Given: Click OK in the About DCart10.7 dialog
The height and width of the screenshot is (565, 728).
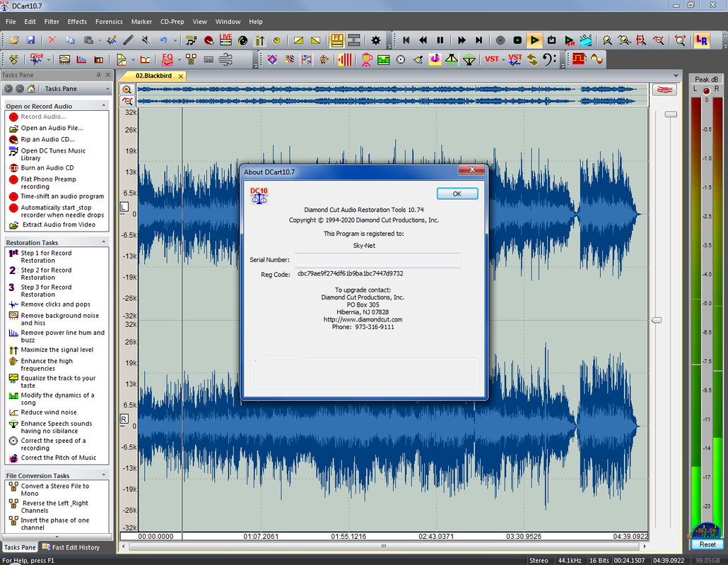Looking at the screenshot, I should pyautogui.click(x=457, y=194).
